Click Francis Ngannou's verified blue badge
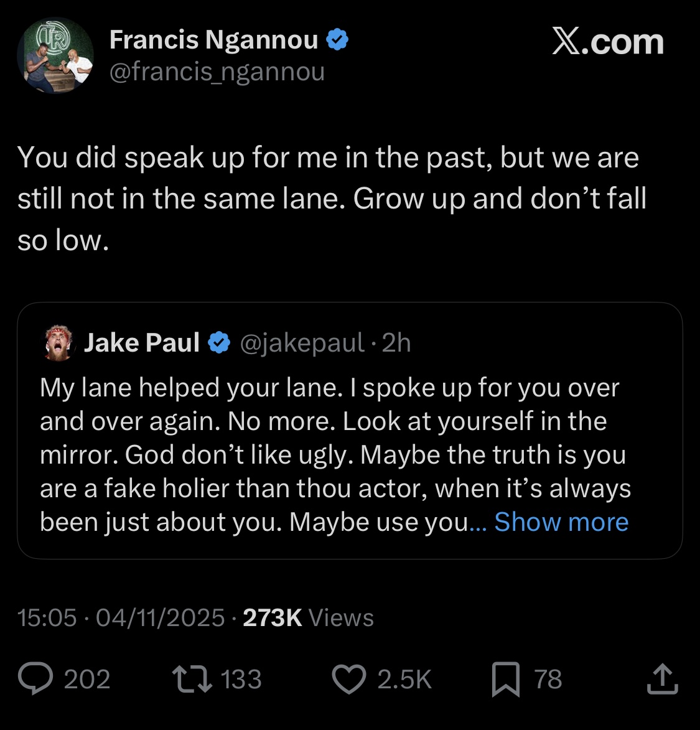Screen dimensions: 700x730 pos(337,40)
